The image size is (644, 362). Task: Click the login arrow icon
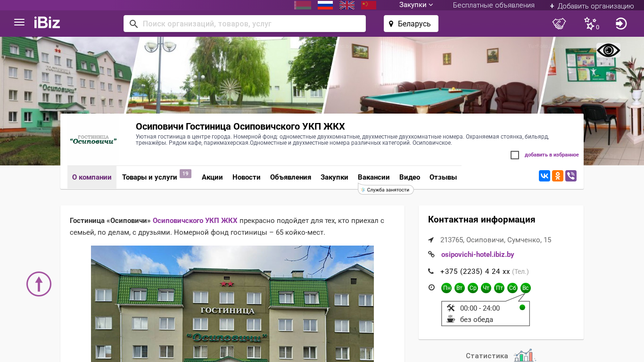(621, 24)
